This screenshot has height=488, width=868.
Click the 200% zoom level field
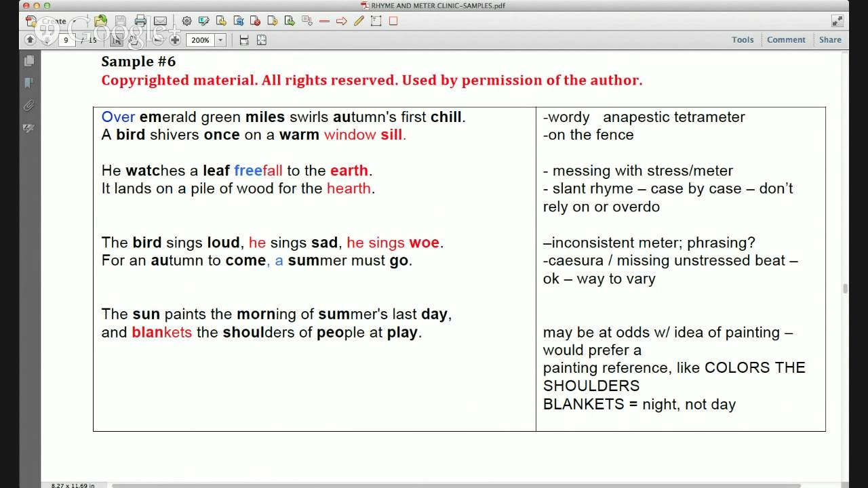tap(200, 40)
